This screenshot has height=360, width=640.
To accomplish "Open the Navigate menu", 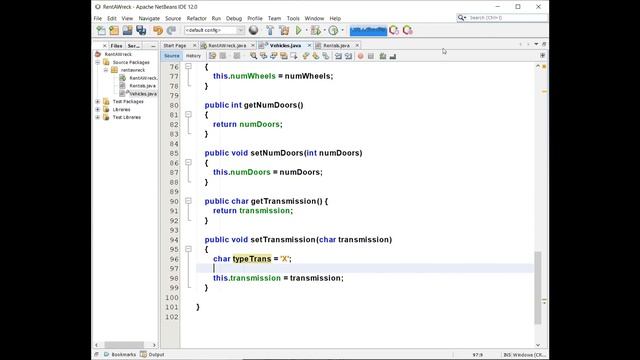I will tap(149, 18).
